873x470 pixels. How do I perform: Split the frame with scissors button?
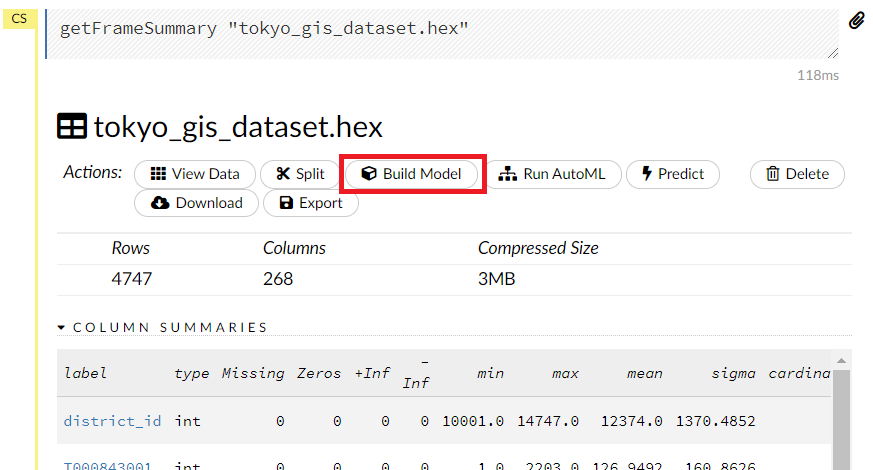pos(300,174)
